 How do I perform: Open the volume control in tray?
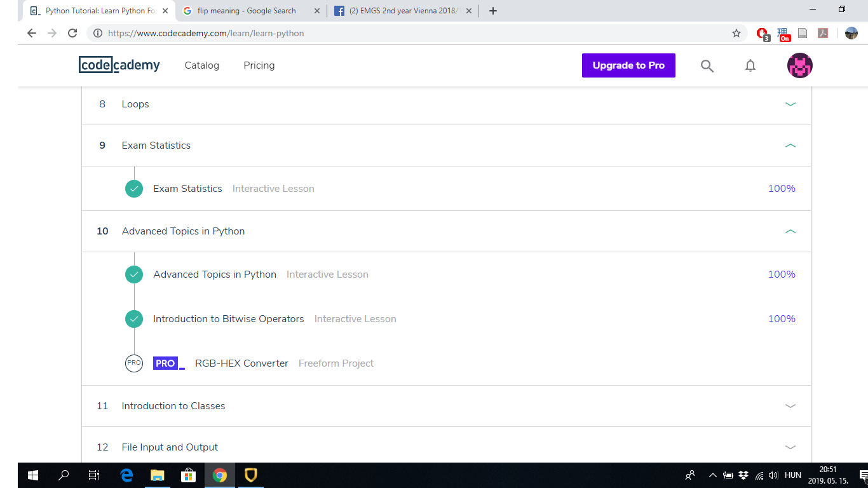click(x=773, y=475)
